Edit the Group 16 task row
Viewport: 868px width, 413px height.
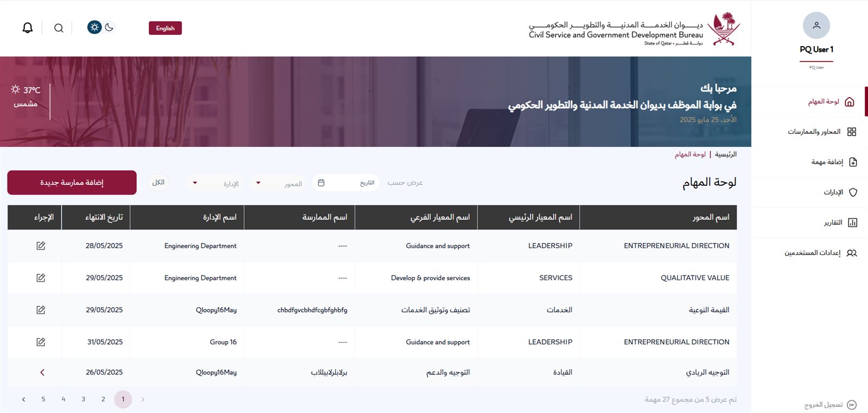coord(41,342)
